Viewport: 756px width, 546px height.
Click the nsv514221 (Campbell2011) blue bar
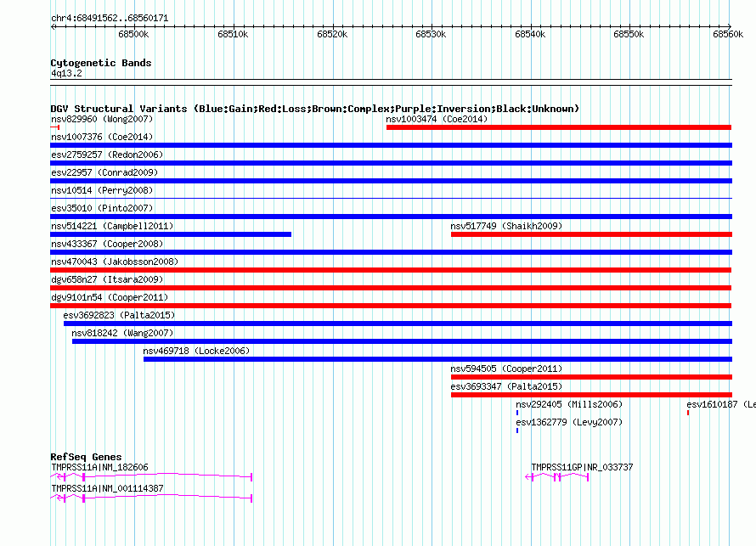pos(171,234)
